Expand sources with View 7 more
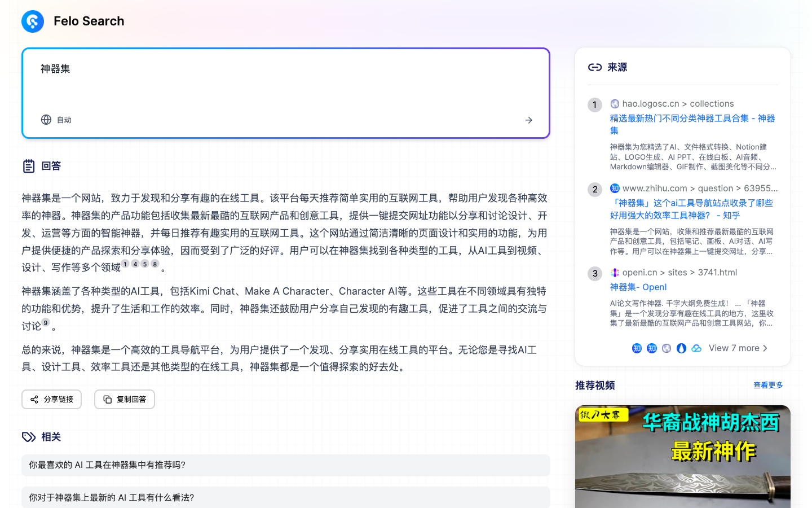This screenshot has width=812, height=508. coord(738,348)
